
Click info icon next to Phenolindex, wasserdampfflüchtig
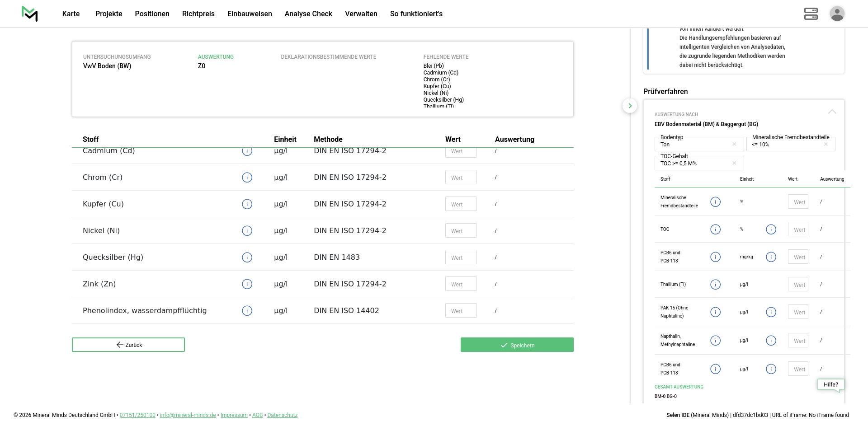coord(247,311)
